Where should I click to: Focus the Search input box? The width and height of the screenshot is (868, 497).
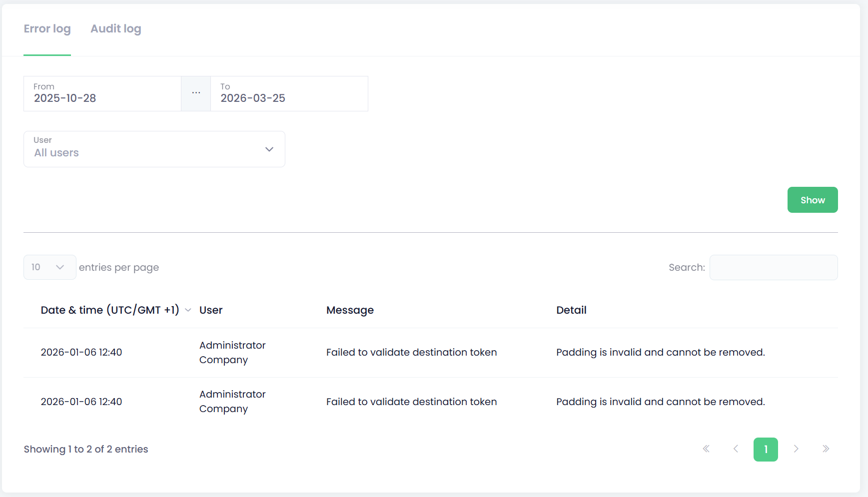pyautogui.click(x=773, y=268)
